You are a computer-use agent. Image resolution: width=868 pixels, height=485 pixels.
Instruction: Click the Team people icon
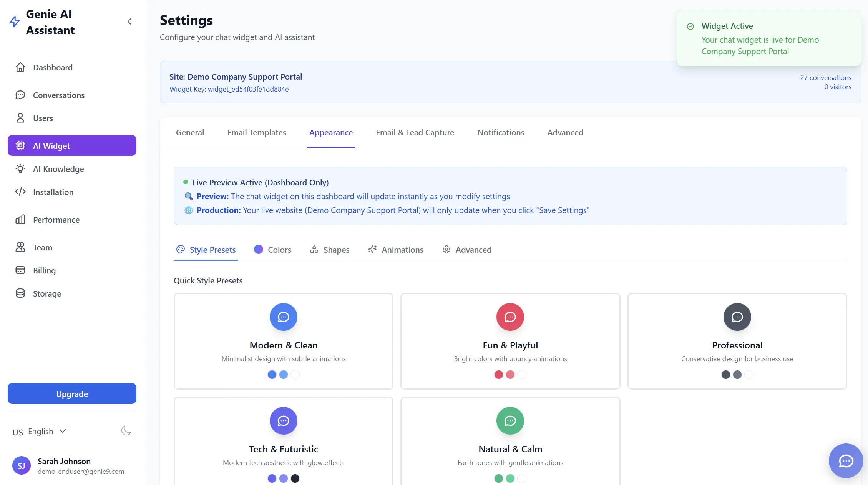click(x=20, y=247)
